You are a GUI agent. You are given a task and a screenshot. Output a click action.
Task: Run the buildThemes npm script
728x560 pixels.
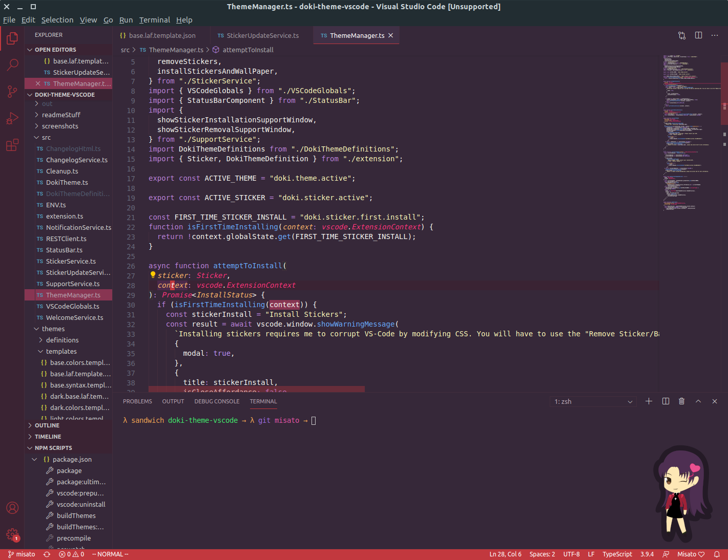pos(76,515)
